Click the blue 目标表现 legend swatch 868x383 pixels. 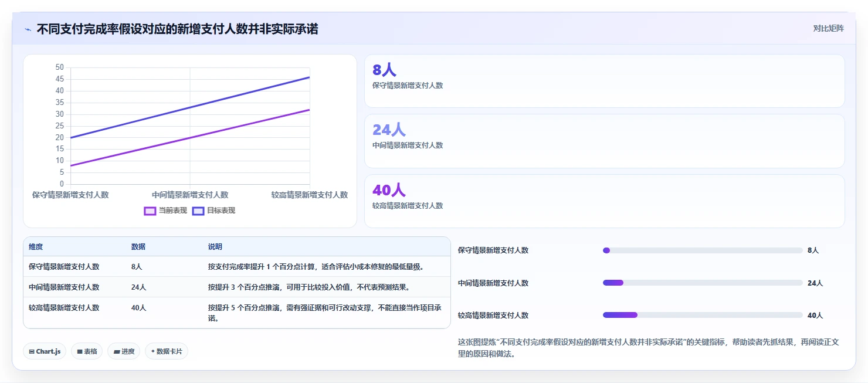pyautogui.click(x=198, y=211)
